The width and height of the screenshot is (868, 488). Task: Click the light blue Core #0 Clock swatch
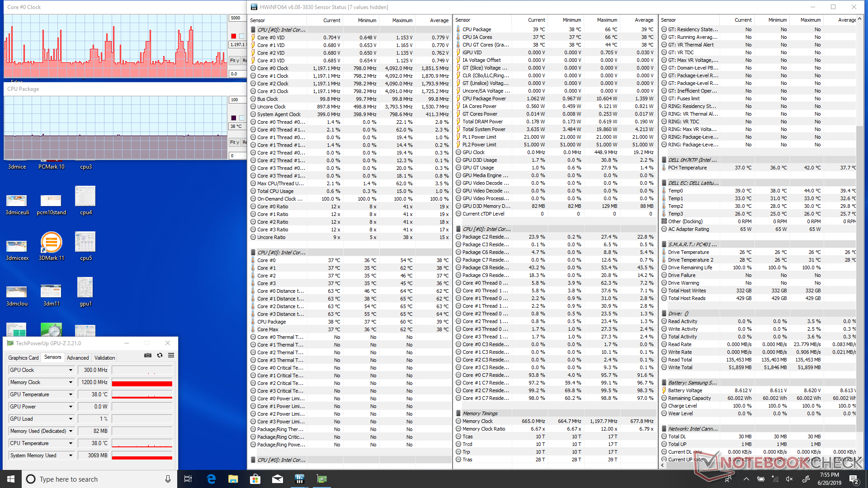point(242,36)
